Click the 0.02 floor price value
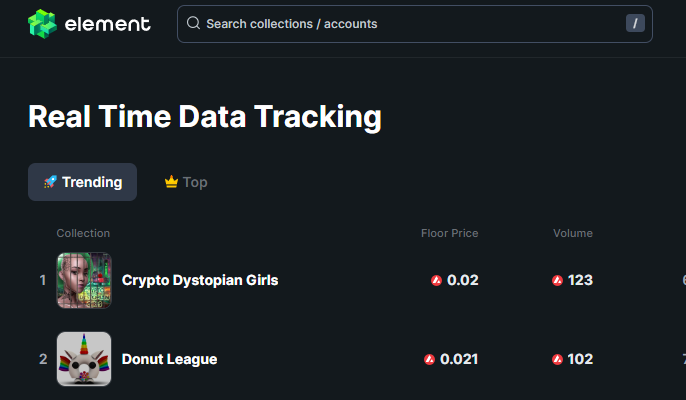The image size is (686, 400). point(462,280)
